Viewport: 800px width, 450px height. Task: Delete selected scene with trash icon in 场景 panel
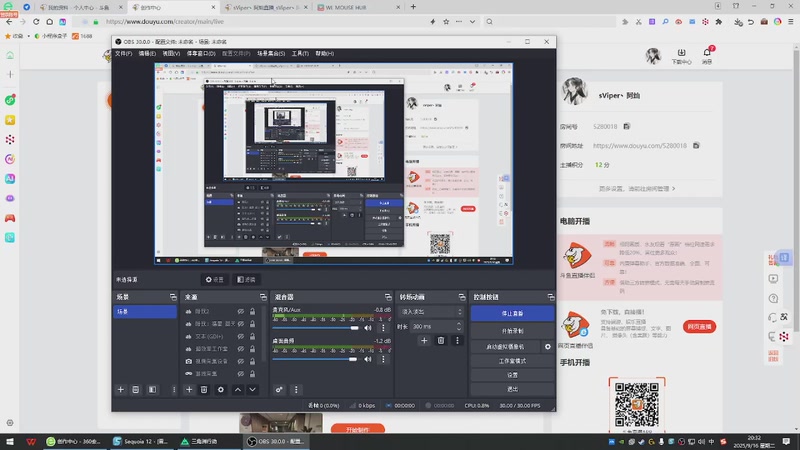click(x=136, y=390)
